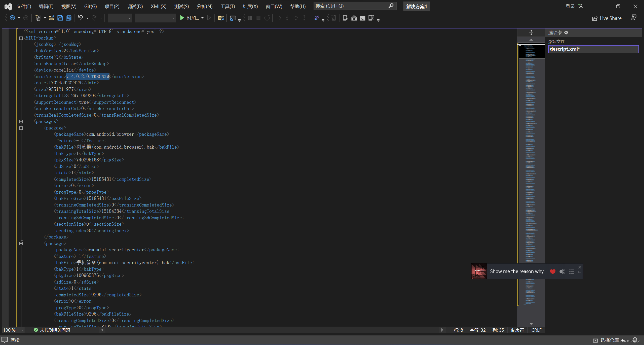Click the Undo arrow icon

[80, 18]
